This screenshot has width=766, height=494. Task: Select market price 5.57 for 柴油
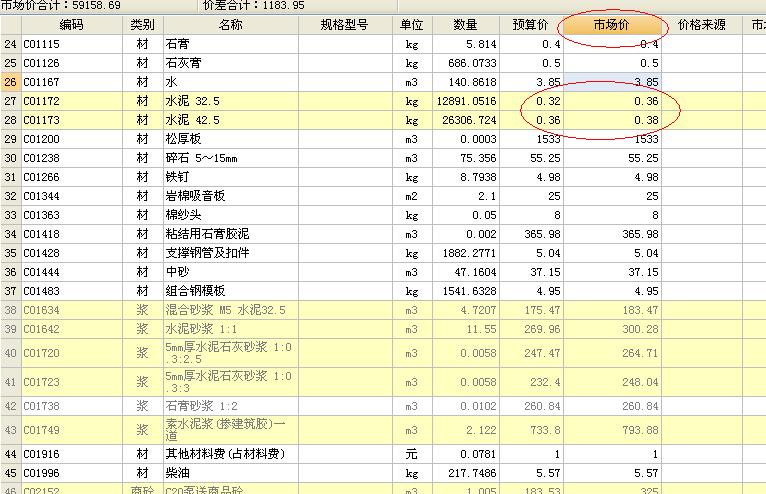coord(612,473)
